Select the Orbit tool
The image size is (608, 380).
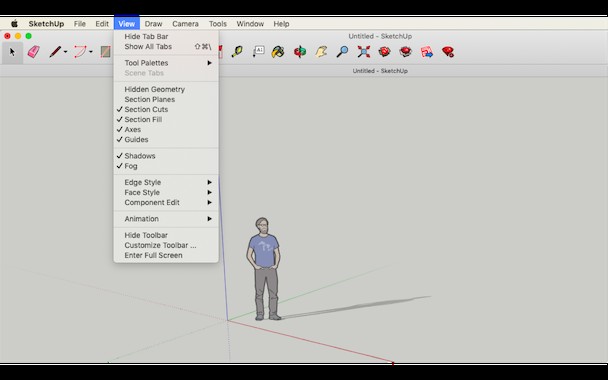(x=300, y=52)
